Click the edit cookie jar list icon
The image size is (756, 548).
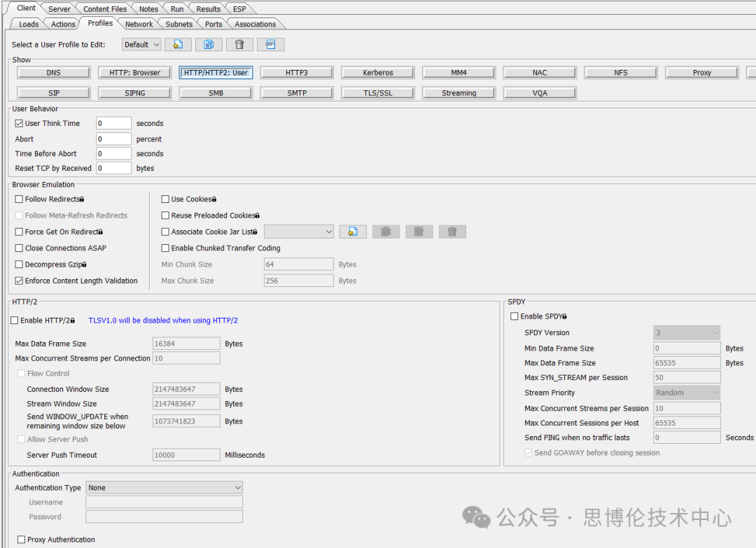[x=419, y=232]
